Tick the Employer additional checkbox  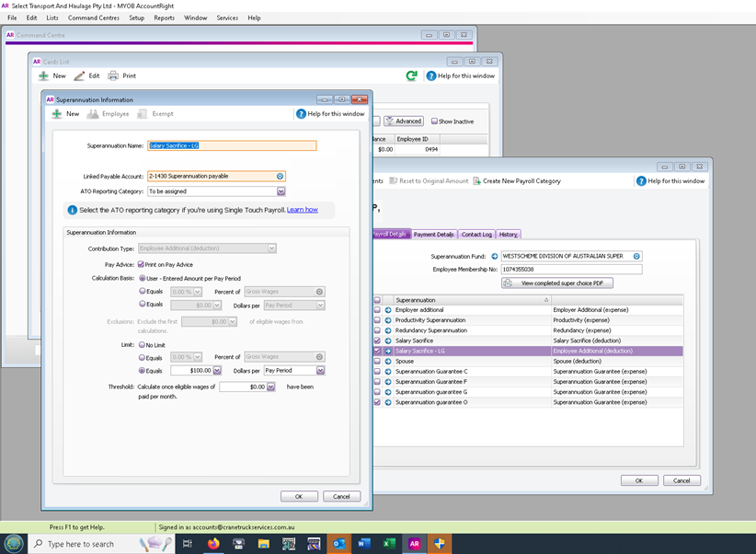point(377,309)
